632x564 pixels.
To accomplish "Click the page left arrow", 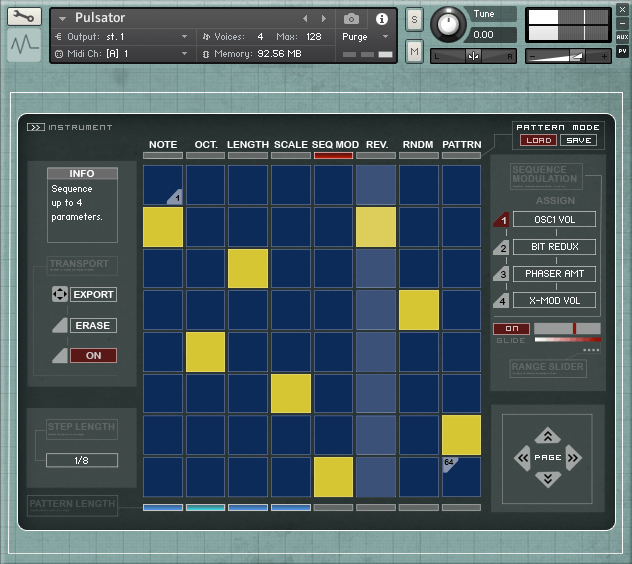I will (x=522, y=458).
